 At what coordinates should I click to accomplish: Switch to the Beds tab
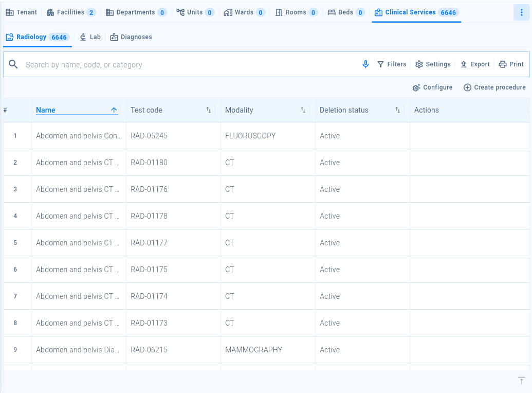[x=346, y=12]
